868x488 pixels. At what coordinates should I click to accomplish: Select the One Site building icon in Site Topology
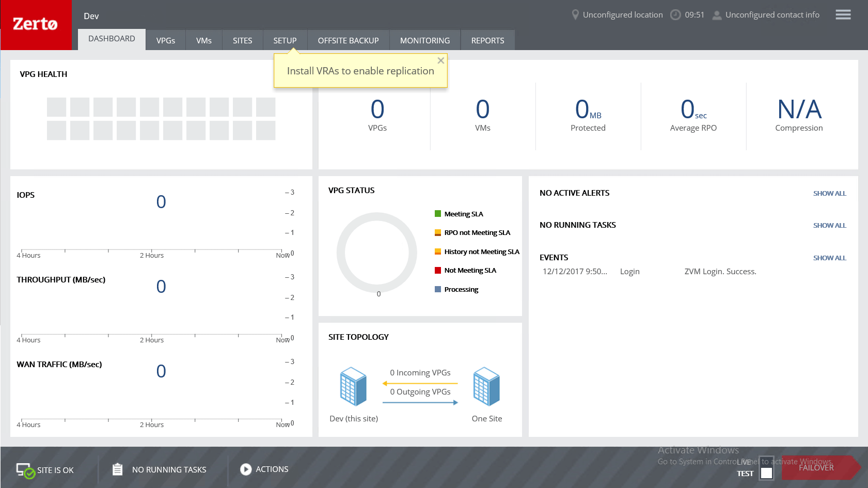click(x=486, y=386)
